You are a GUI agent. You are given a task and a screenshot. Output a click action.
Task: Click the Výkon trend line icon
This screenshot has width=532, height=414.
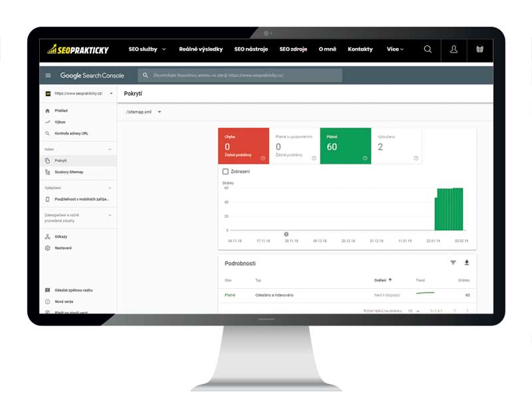pos(47,122)
